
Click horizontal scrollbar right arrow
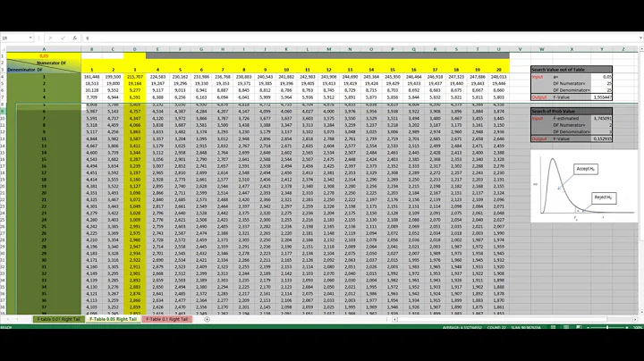[x=635, y=319]
